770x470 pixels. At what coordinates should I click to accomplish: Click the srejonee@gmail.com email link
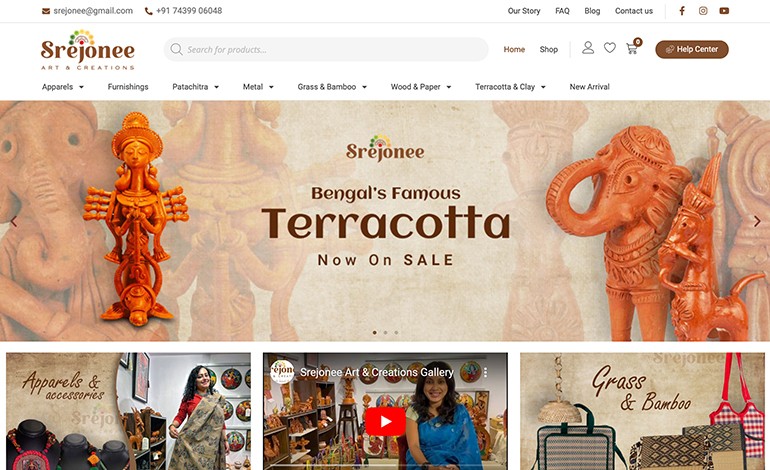pyautogui.click(x=93, y=11)
